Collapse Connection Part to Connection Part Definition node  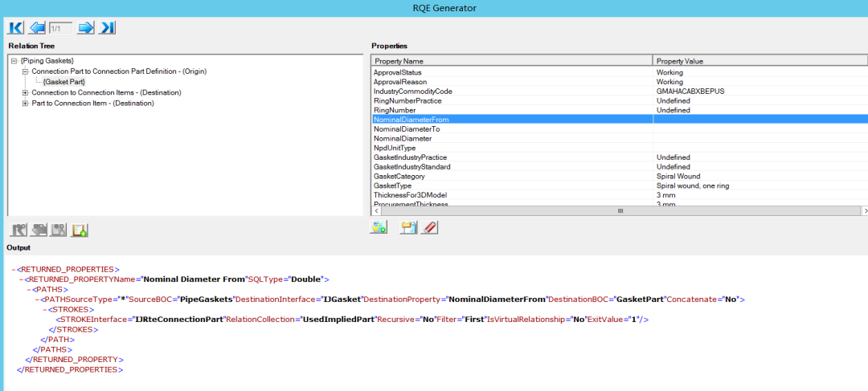(x=25, y=71)
